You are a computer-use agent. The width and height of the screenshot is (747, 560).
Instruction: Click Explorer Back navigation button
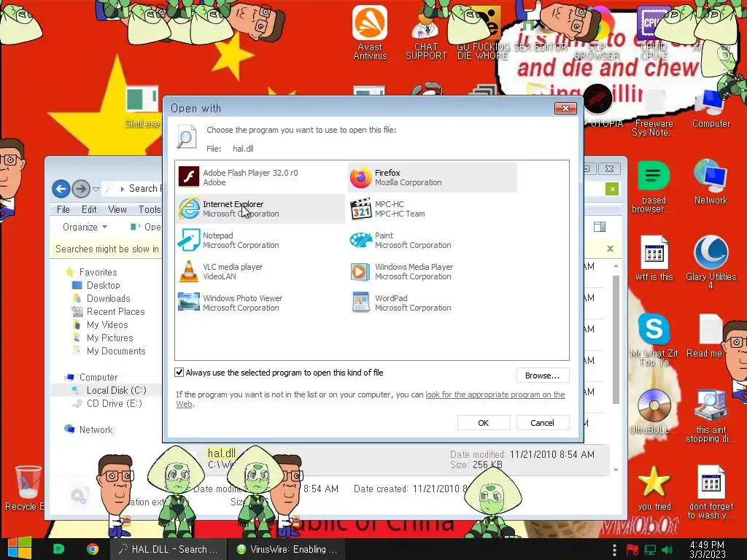[x=61, y=189]
